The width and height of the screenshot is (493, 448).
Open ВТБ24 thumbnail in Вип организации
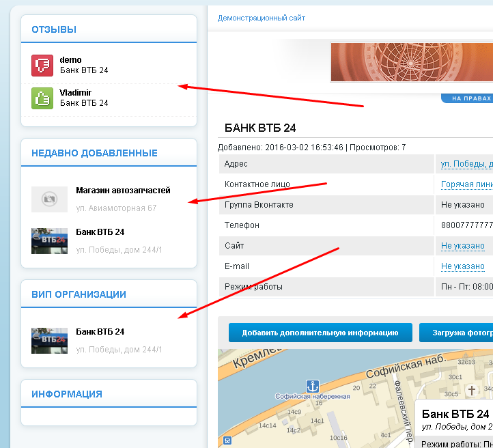tap(49, 341)
